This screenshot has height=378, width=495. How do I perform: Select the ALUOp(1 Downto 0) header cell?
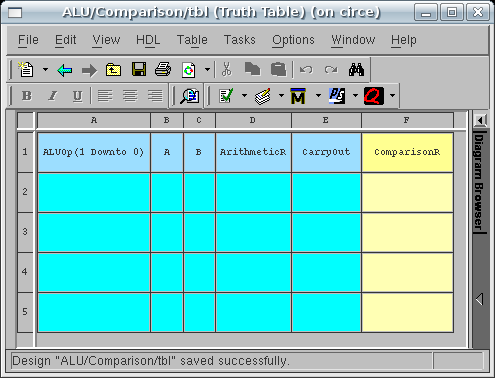pos(94,152)
